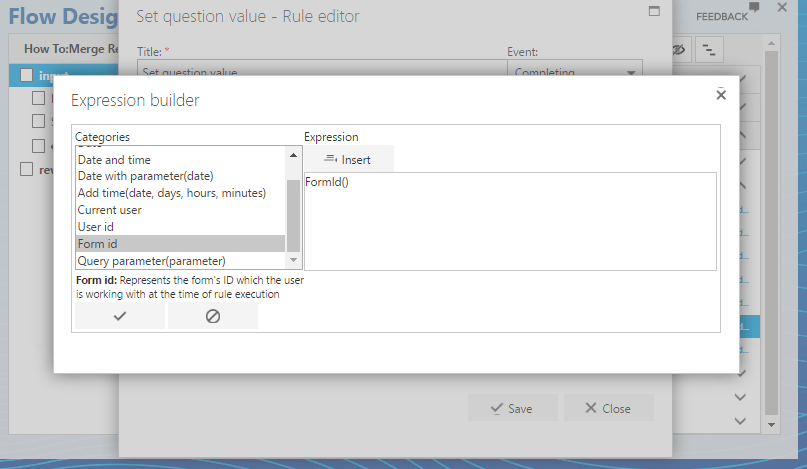Click into the Expression text area

[510, 221]
